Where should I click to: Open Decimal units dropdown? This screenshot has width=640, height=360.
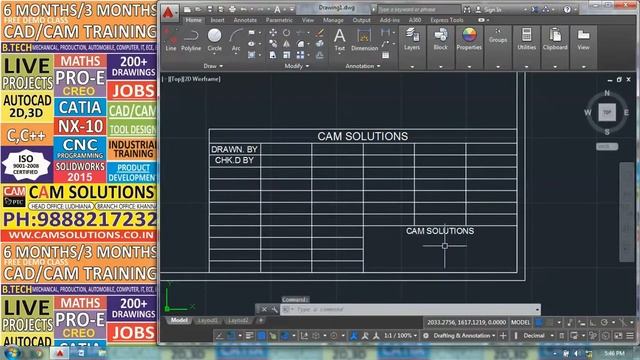coord(538,336)
